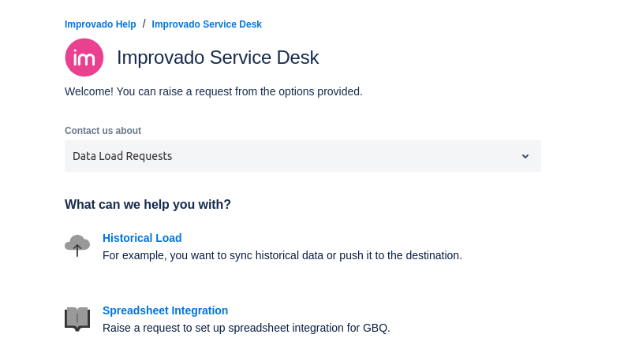Open the Historical Load request link

[142, 238]
